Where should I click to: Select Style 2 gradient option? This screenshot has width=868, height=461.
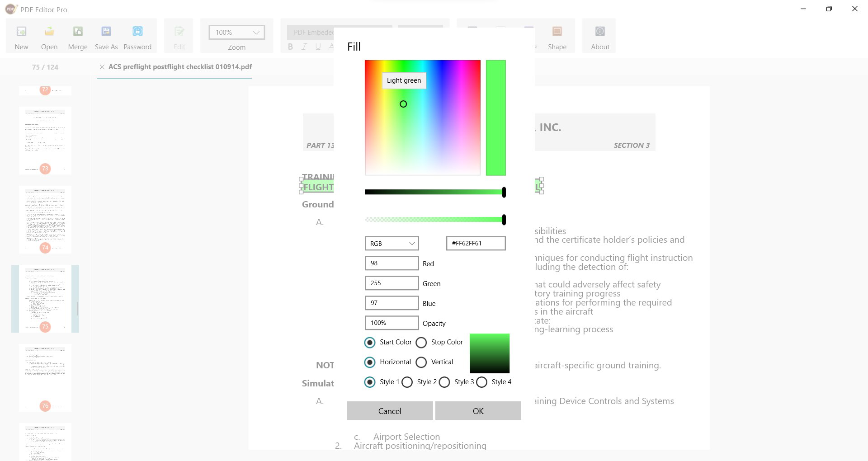click(407, 382)
